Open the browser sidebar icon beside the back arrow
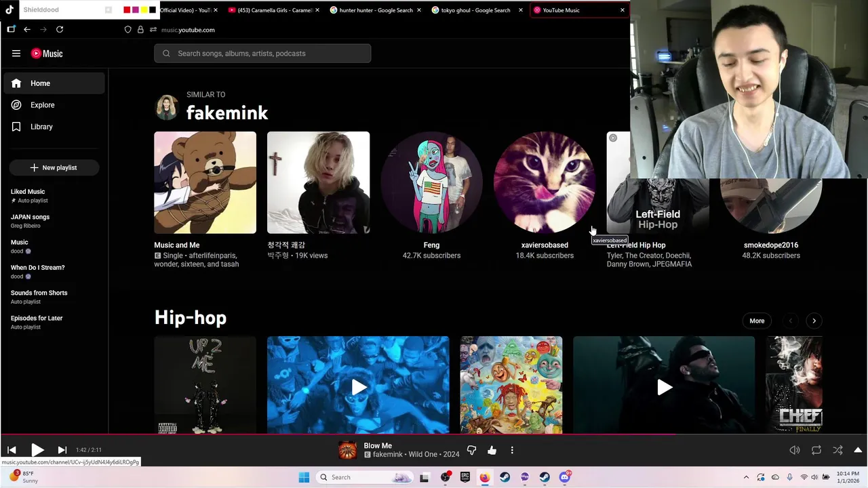Screen dimensions: 868x488 [x=11, y=29]
